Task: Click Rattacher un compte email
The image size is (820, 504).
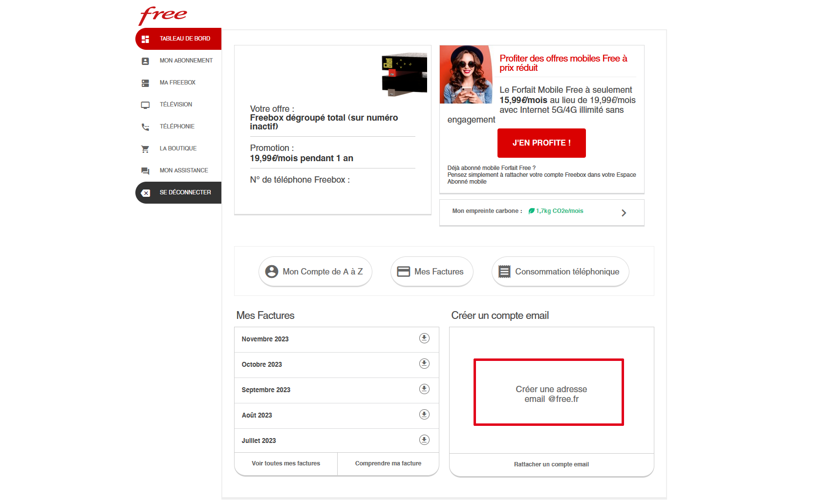Action: [551, 464]
